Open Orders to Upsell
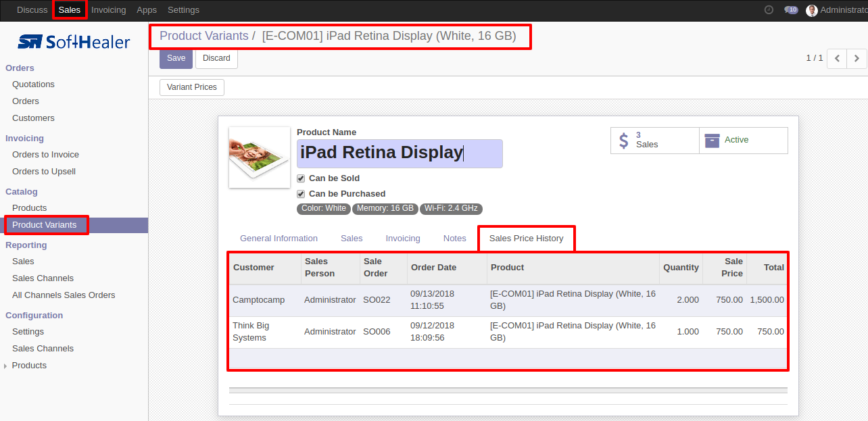Viewport: 868px width, 421px height. coord(44,172)
